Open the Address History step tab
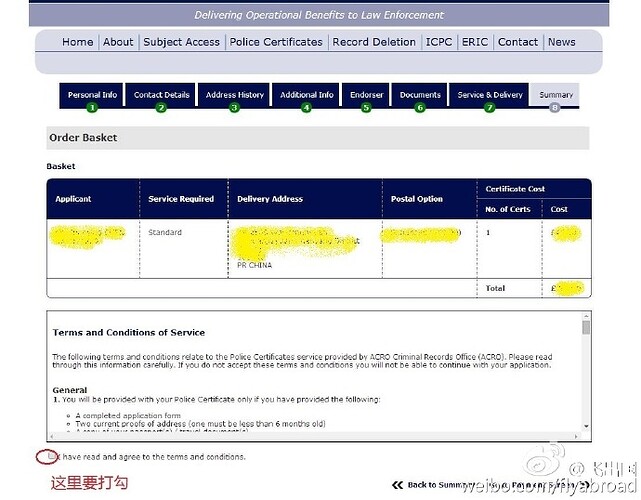The height and width of the screenshot is (500, 641). click(x=234, y=95)
